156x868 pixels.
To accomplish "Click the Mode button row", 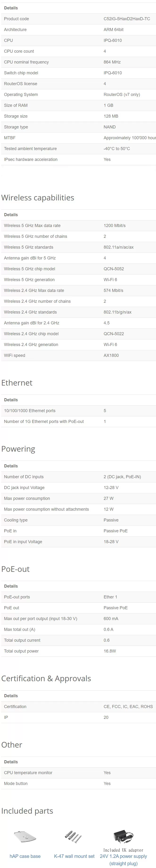I will pyautogui.click(x=79, y=783).
